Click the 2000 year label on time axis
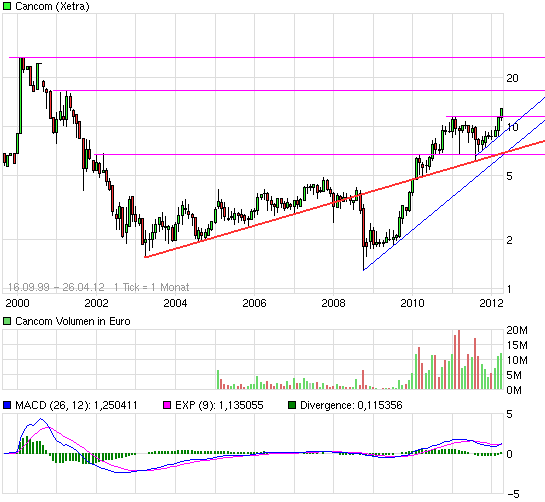 [x=17, y=303]
